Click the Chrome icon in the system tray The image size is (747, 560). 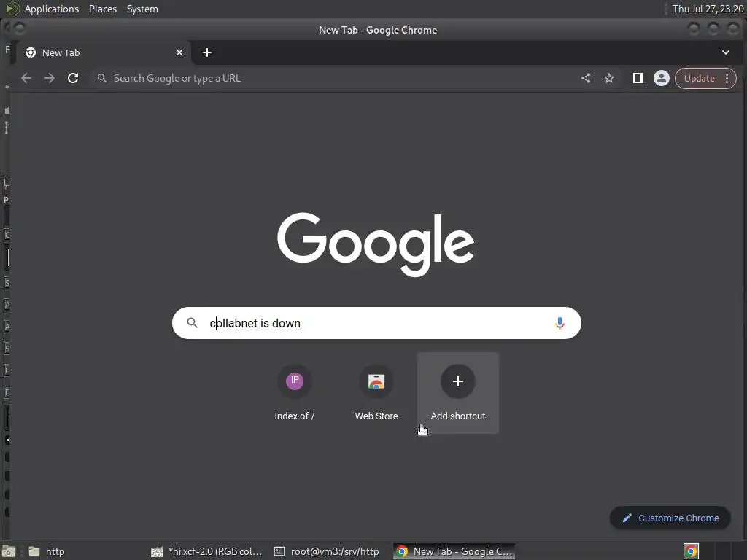coord(691,551)
